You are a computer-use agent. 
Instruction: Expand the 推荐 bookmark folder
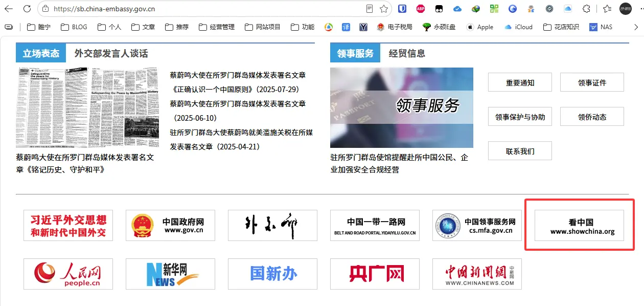(x=177, y=27)
